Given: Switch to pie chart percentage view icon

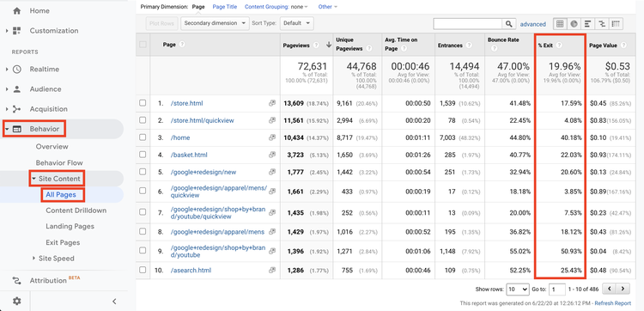Looking at the screenshot, I should [x=574, y=24].
